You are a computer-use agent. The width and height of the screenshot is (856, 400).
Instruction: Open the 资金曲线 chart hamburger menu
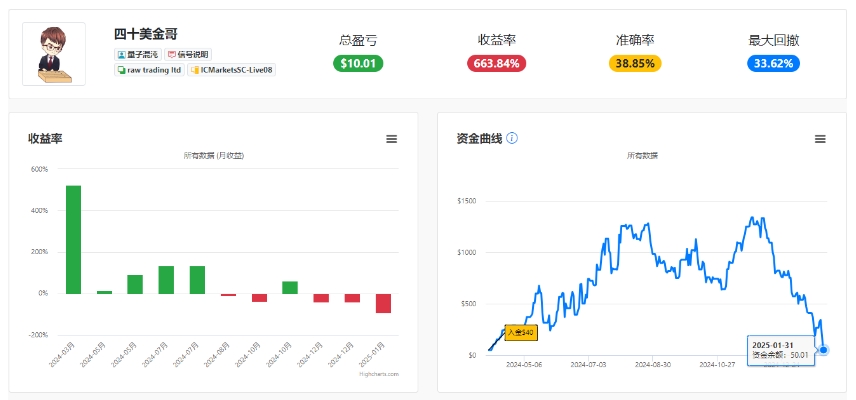pyautogui.click(x=820, y=139)
